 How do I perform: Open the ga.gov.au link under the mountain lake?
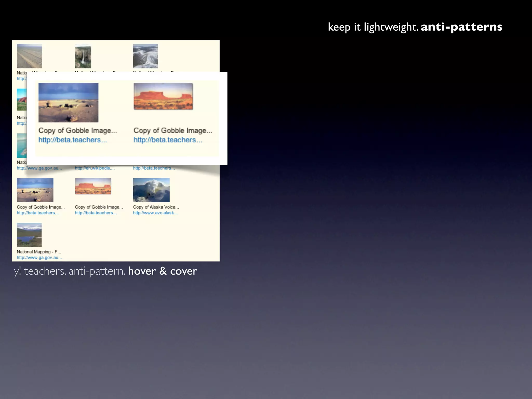click(39, 258)
